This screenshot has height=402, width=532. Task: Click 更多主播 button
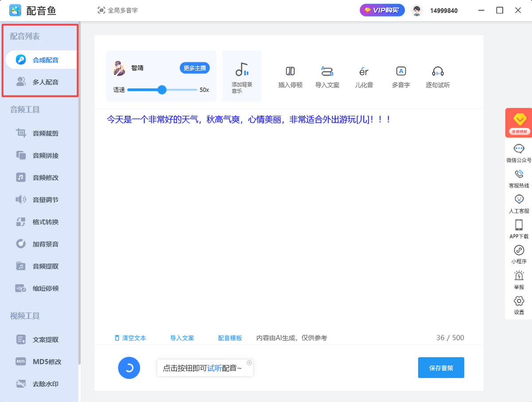tap(195, 68)
